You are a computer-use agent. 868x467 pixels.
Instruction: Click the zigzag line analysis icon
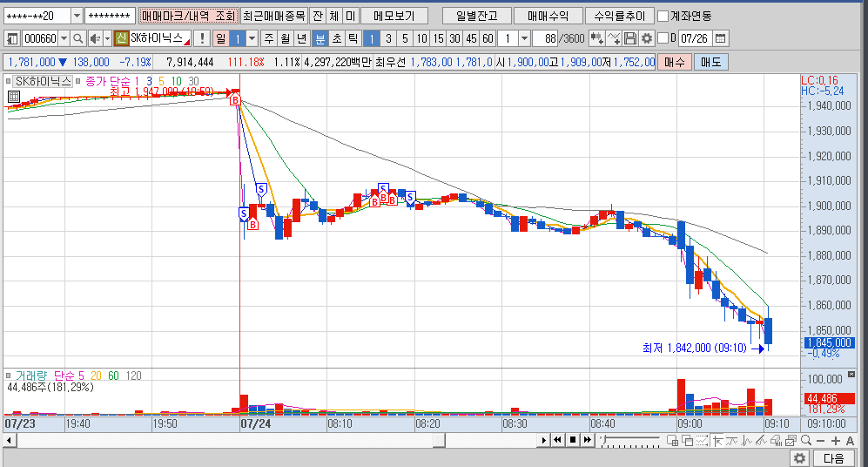(x=747, y=440)
